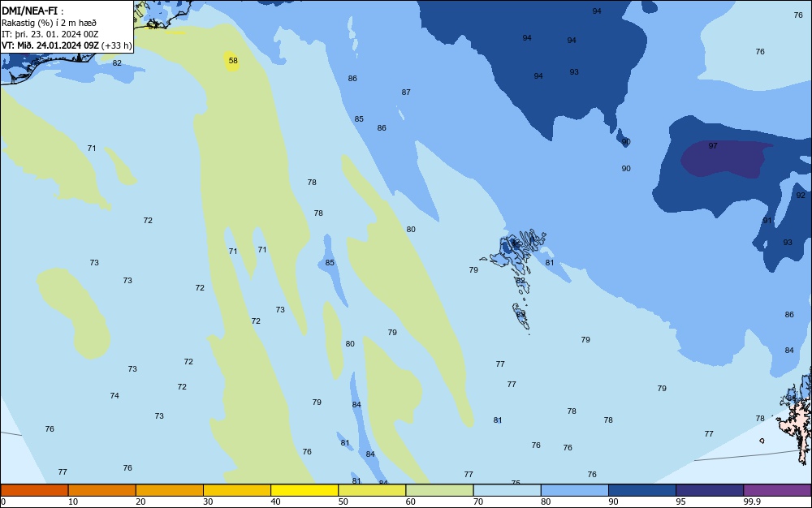Pick the 20–30 amber legend swatch

[x=170, y=490]
